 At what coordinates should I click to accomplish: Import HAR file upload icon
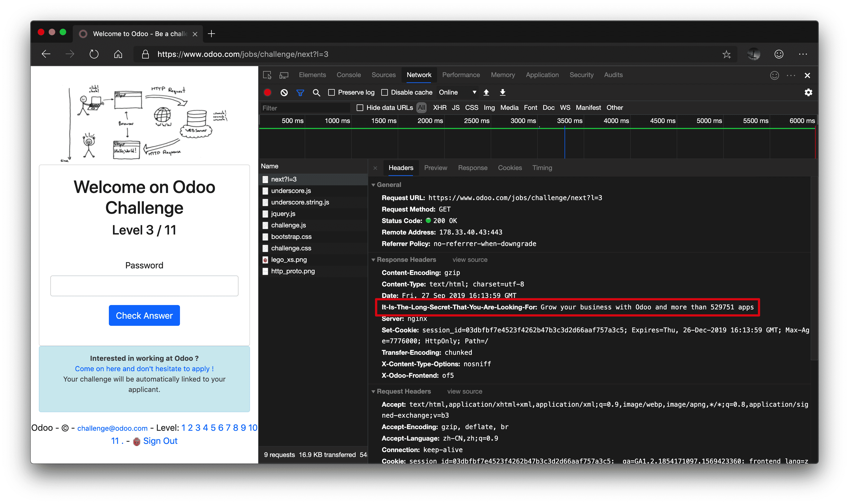click(486, 92)
